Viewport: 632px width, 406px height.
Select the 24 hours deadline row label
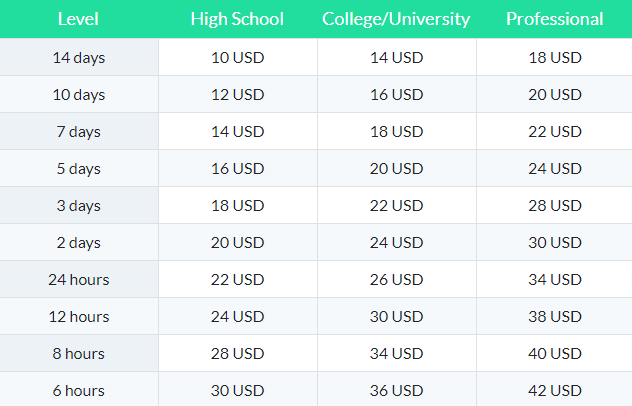(x=78, y=279)
